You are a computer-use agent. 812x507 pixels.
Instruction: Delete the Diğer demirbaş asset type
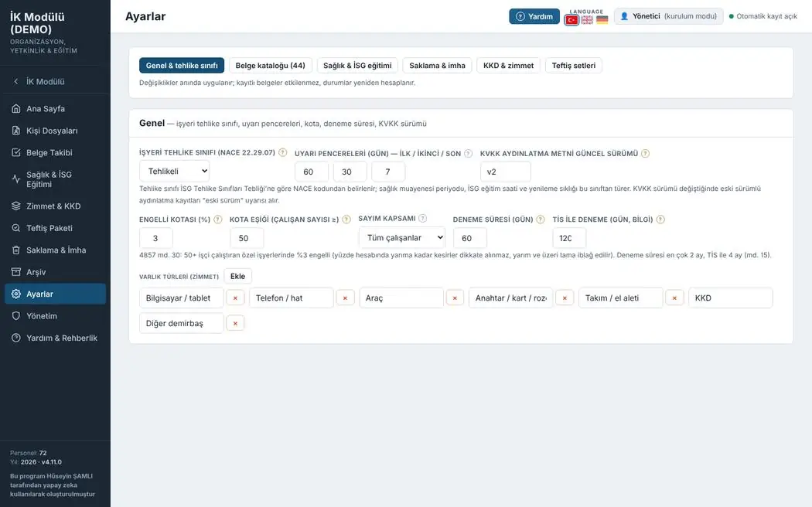235,323
